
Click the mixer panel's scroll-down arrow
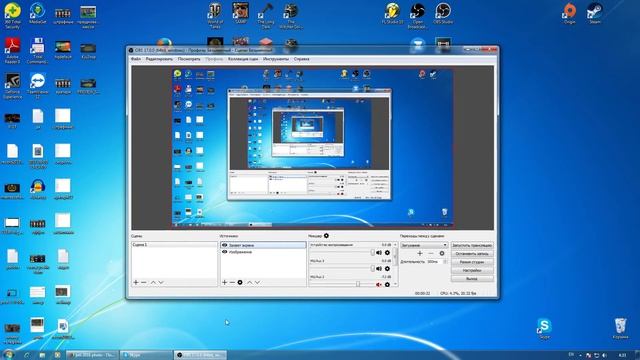(395, 284)
